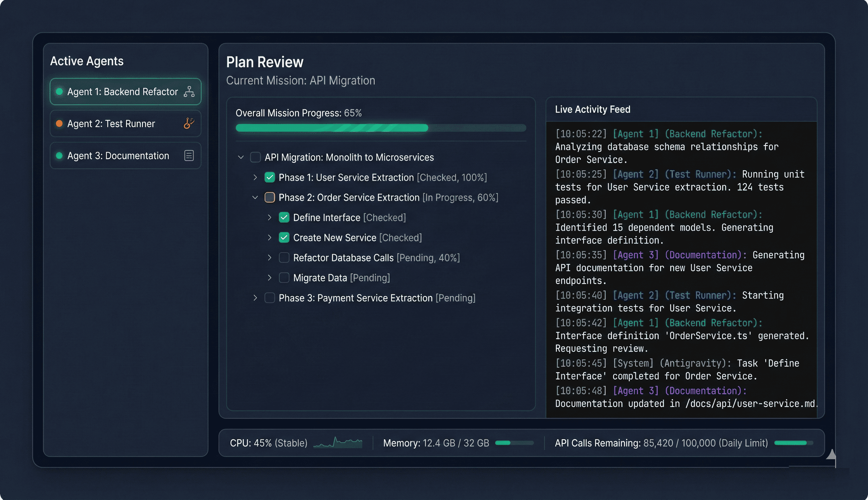Expand Phase 1: User Service Extraction
This screenshot has width=868, height=500.
coord(255,177)
